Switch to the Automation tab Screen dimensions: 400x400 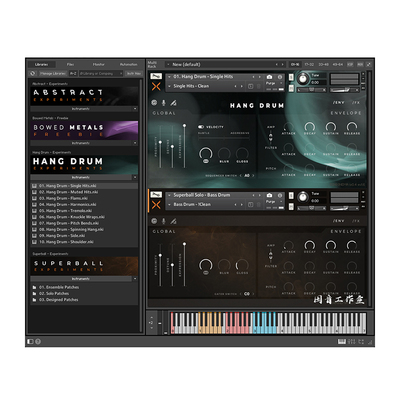point(128,64)
